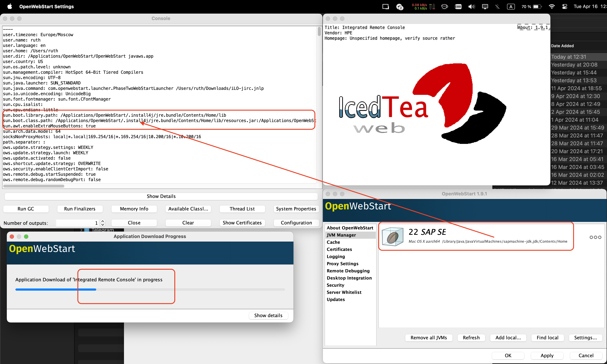Click the About: 1.9.1 label
The image size is (607, 364).
coord(533,28)
